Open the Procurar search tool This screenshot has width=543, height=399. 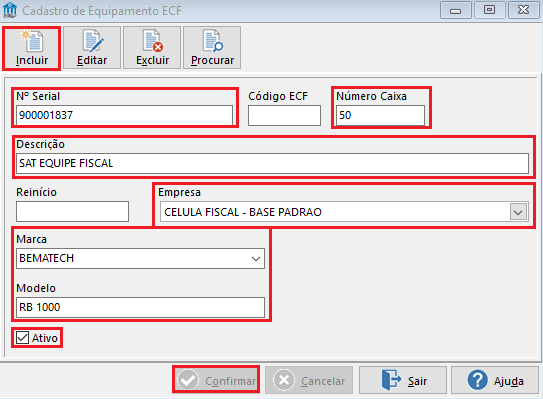[212, 48]
